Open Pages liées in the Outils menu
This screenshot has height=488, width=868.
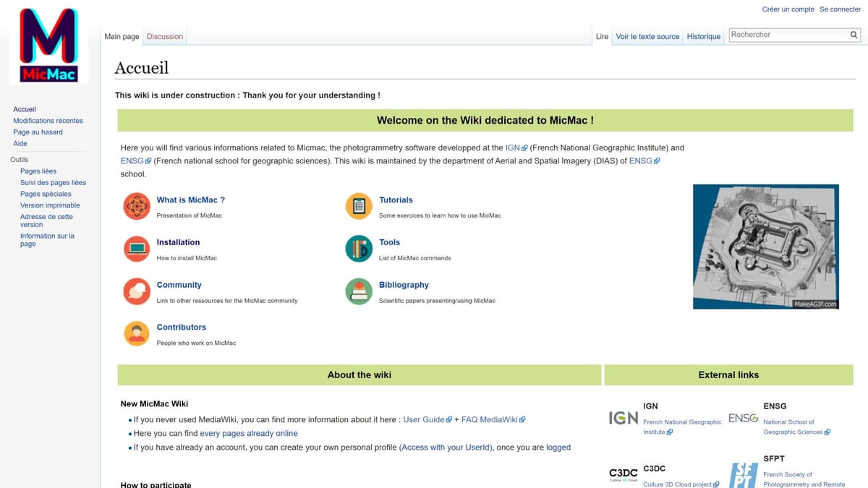38,171
